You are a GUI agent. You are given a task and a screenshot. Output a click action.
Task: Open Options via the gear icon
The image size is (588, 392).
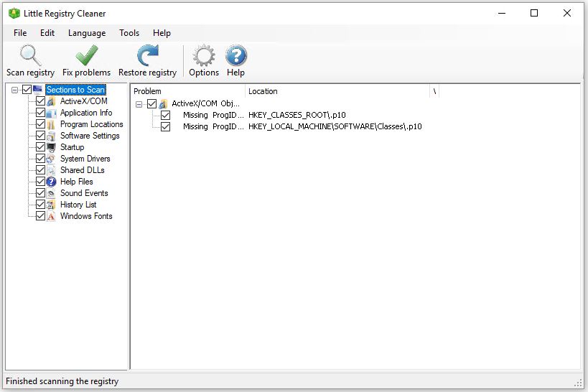(204, 55)
